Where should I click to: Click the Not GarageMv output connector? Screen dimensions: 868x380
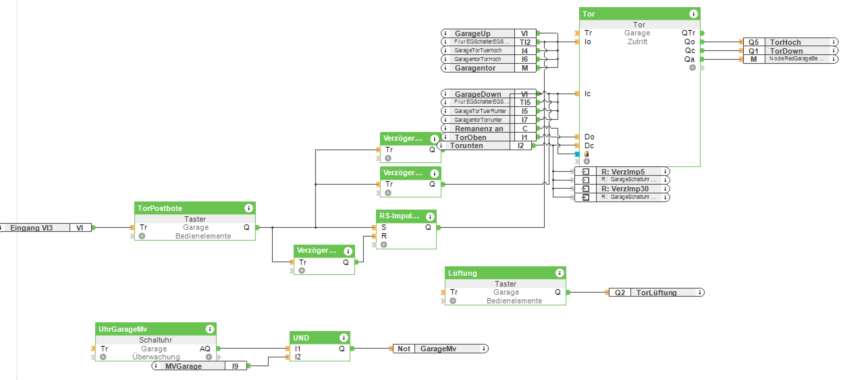point(438,349)
